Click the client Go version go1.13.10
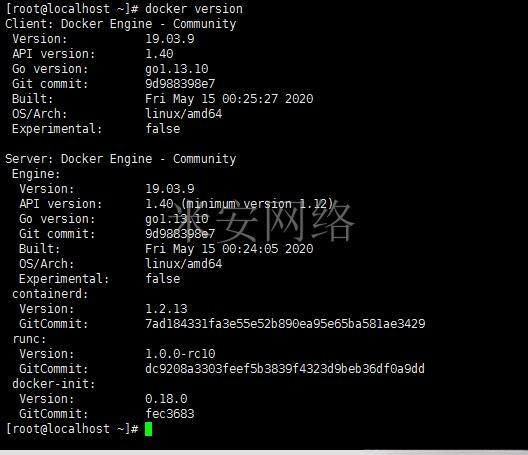Image resolution: width=528 pixels, height=455 pixels. (177, 69)
